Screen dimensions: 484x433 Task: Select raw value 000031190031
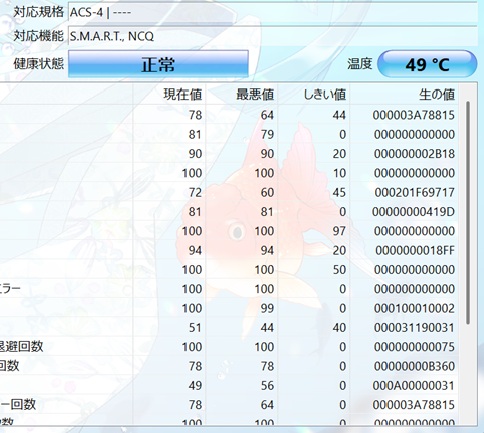414,327
